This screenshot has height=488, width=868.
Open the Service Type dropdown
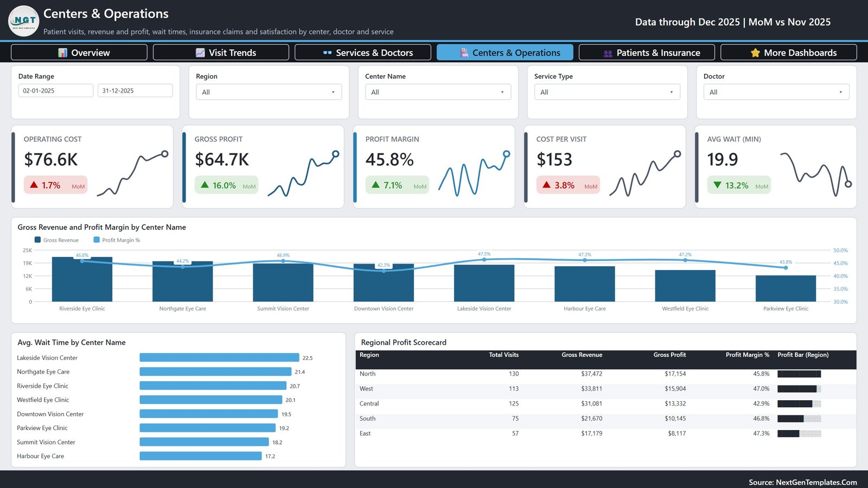tap(608, 92)
